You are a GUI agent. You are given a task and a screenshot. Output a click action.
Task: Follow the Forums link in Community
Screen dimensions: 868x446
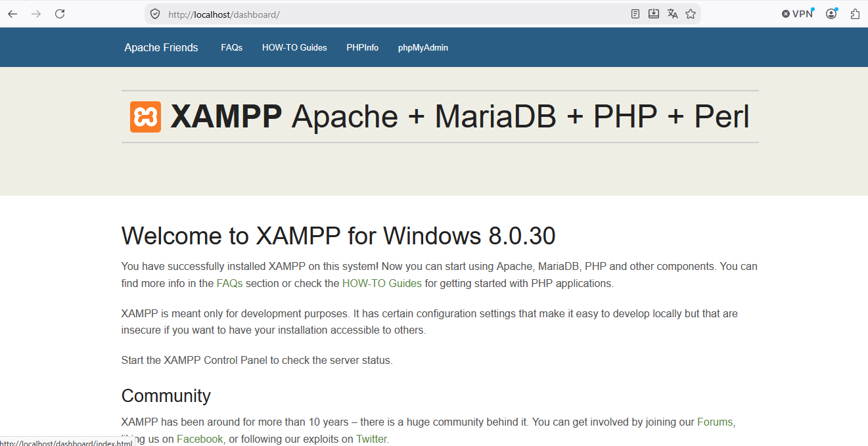715,422
